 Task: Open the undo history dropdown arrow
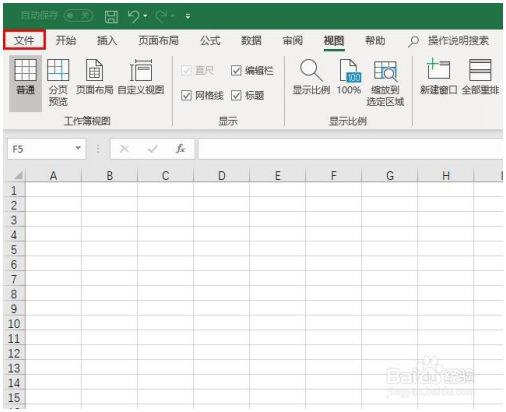coord(145,16)
